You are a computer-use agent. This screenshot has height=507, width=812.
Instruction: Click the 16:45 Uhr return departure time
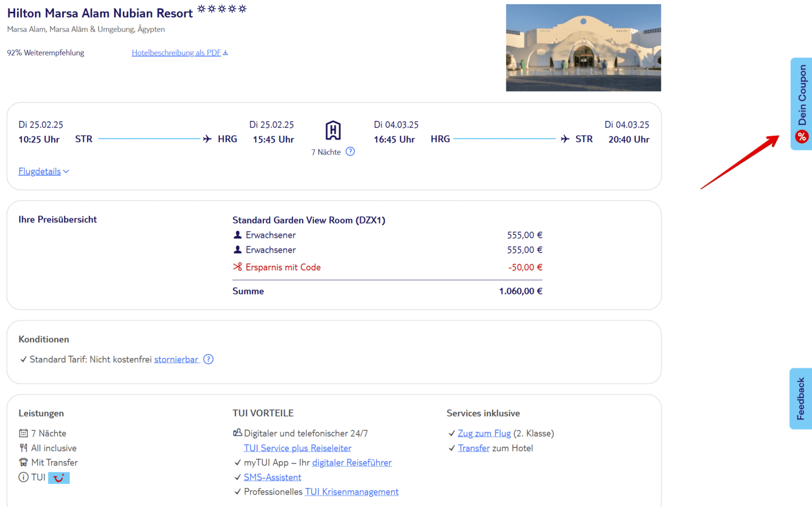click(x=394, y=140)
